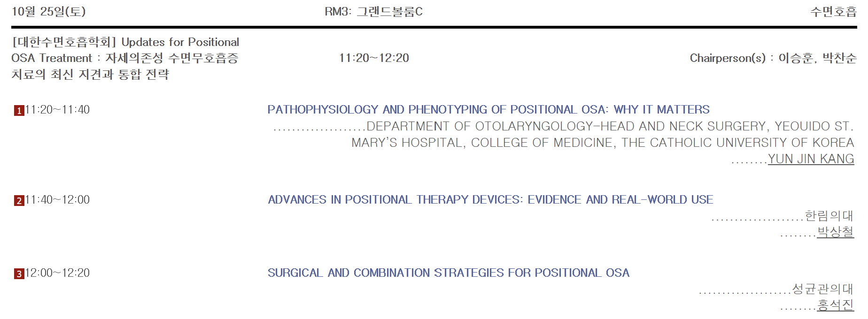Click the red number 3 session marker
Viewport: 868px width, 319px height.
click(x=19, y=274)
